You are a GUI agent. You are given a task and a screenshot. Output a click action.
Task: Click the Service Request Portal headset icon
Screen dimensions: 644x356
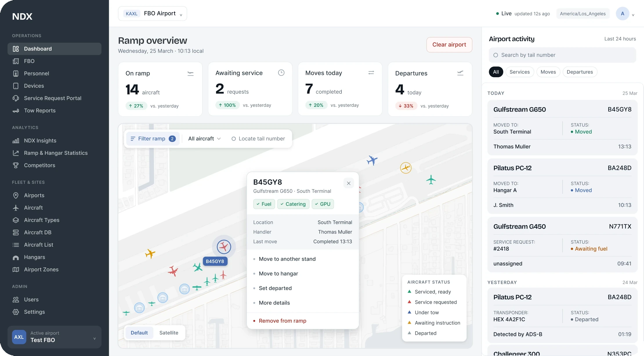pos(16,98)
